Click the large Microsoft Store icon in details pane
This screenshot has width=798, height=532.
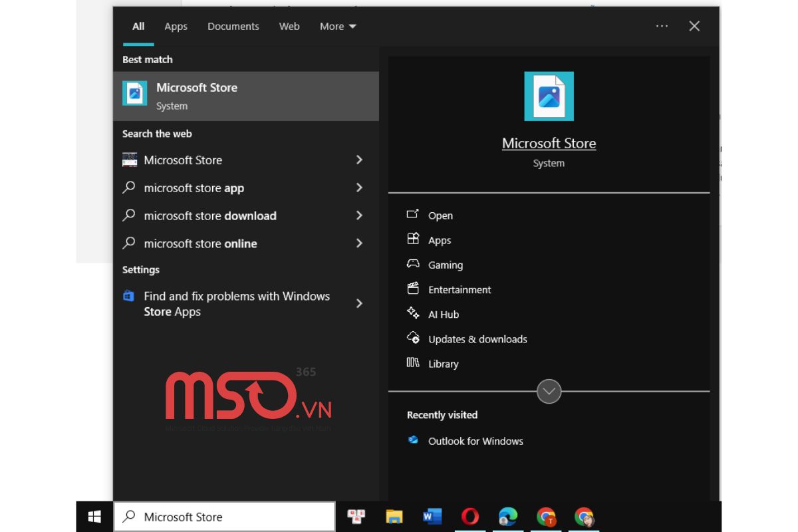[549, 96]
